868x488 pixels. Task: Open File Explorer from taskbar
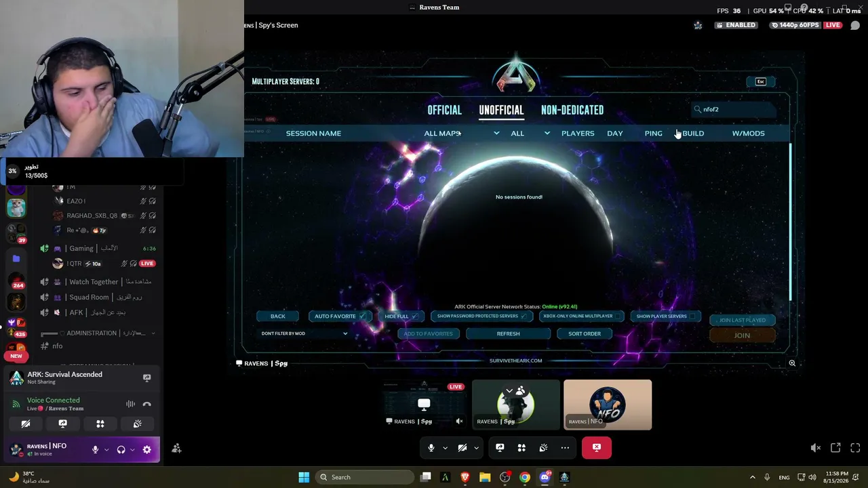tap(485, 477)
